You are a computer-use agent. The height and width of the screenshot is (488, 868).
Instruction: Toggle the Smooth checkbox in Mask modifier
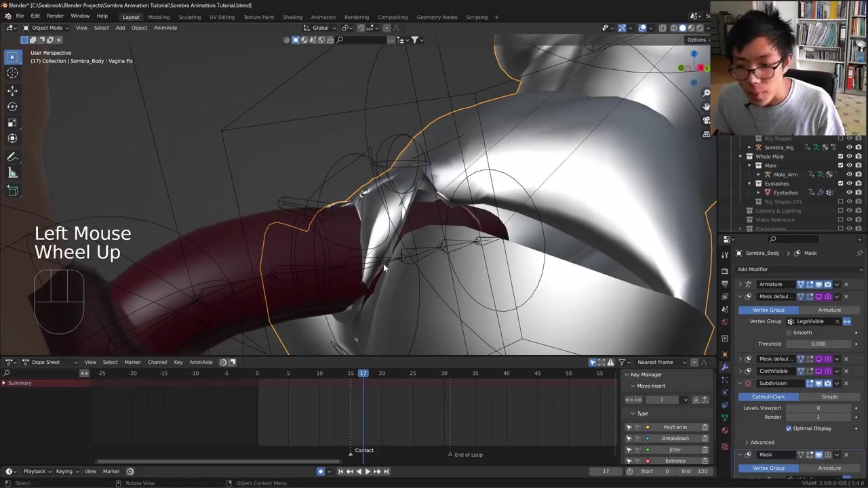coord(789,333)
